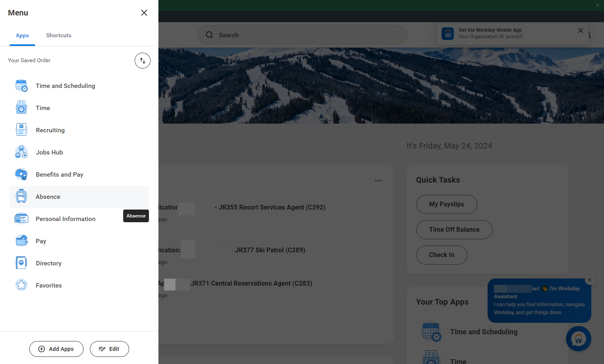This screenshot has width=604, height=364.
Task: Close the Workday Assistant chat bubble
Action: coord(590,280)
